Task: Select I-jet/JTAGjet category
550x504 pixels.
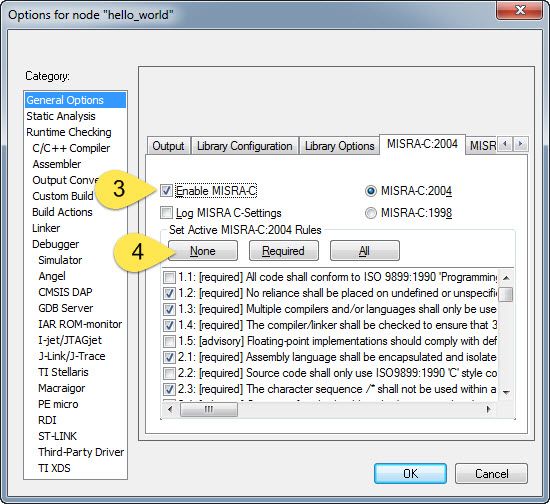Action: point(75,340)
